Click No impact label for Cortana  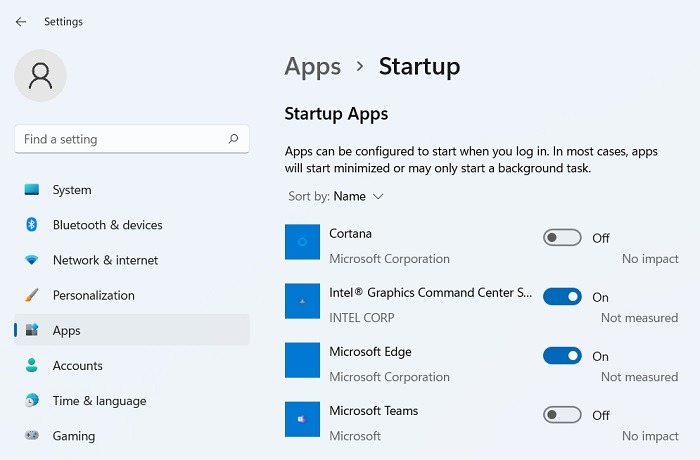[x=650, y=259]
